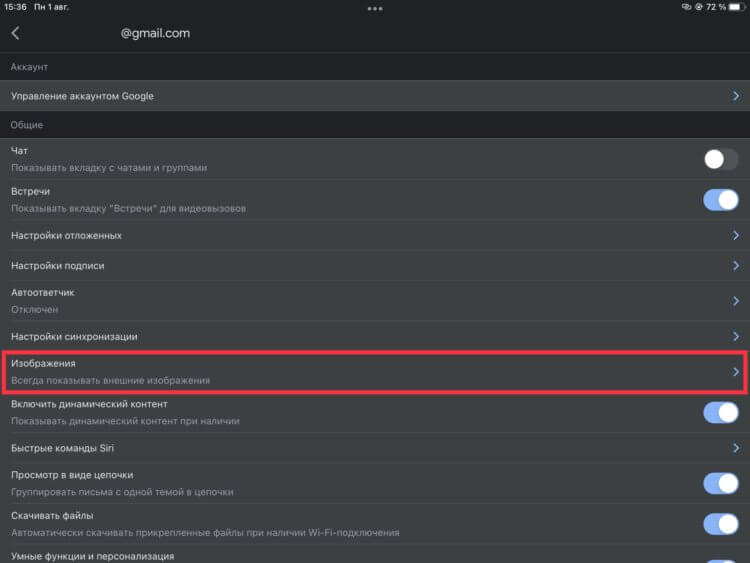Tap Отключен status under Автоответчик

(x=34, y=309)
